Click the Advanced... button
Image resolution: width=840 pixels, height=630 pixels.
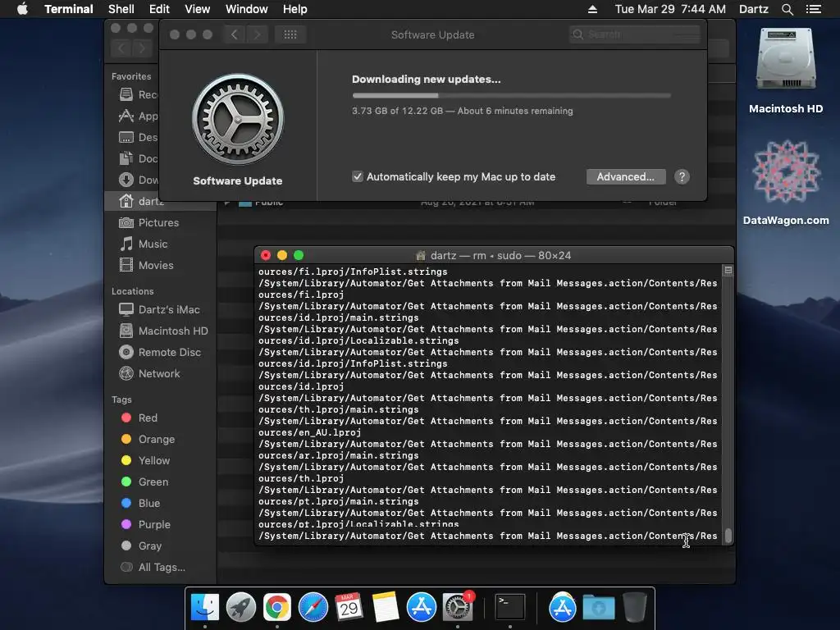tap(626, 177)
